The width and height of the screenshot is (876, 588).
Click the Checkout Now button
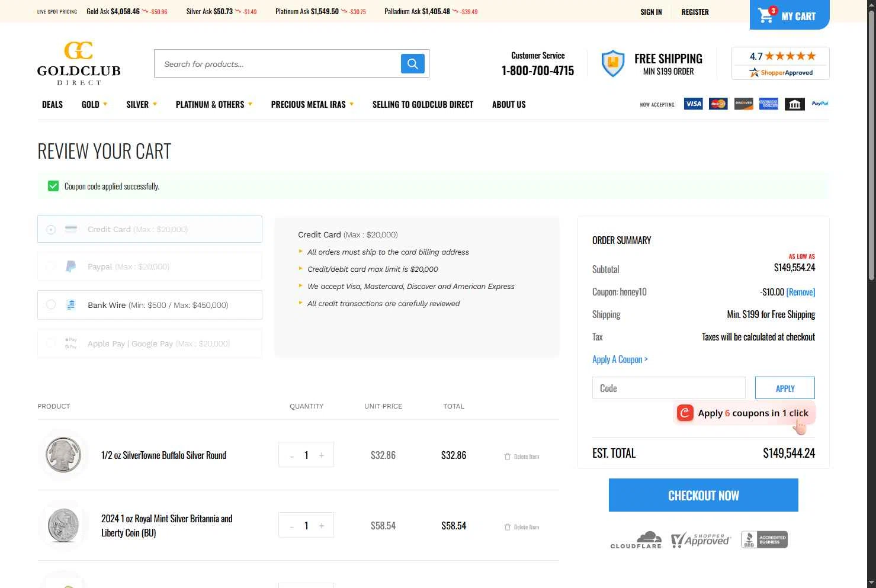703,495
